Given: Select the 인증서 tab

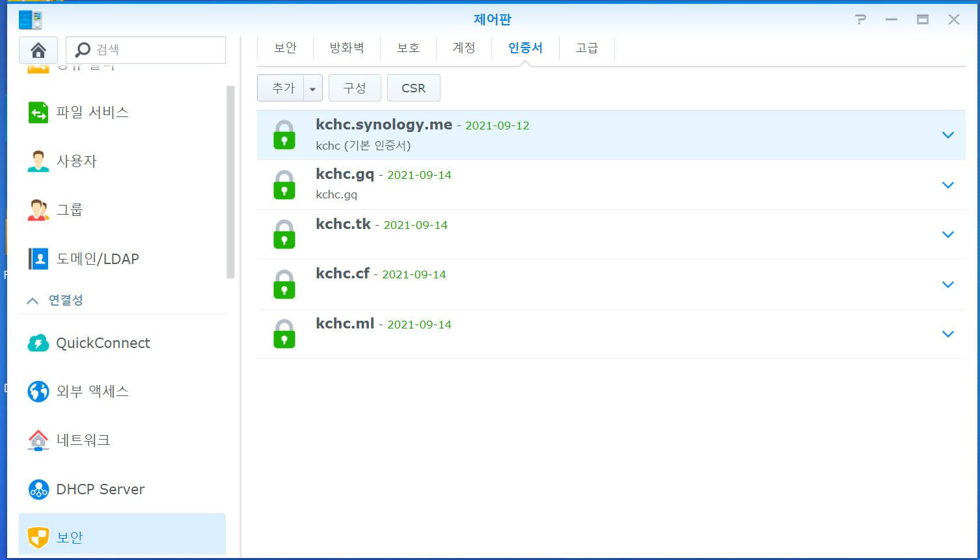Looking at the screenshot, I should tap(525, 48).
